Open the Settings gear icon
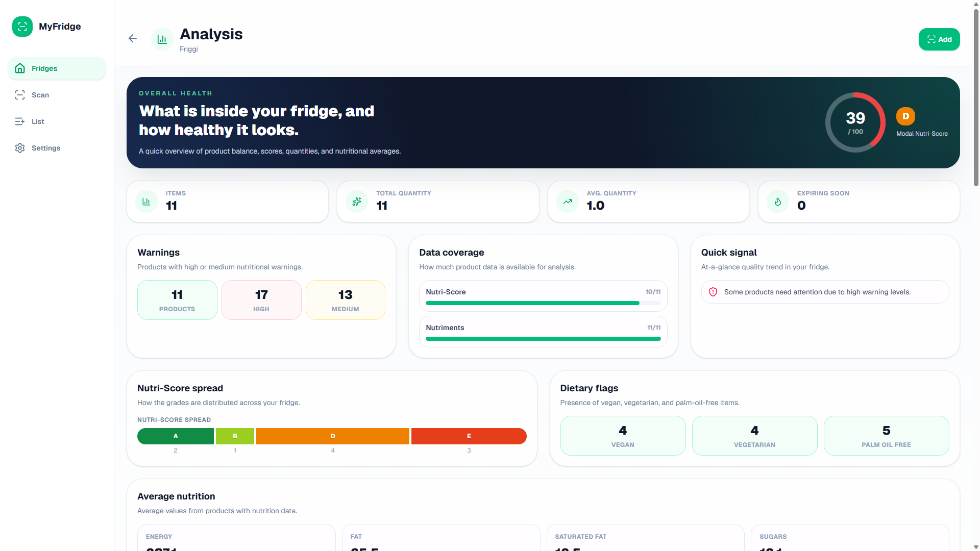This screenshot has width=980, height=551. (x=20, y=148)
